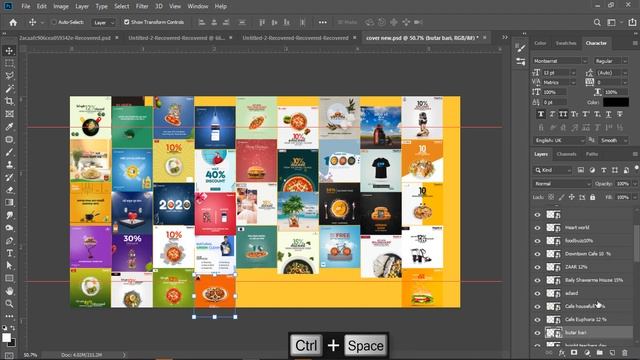Select the Zoom tool in the toolbox
Screen dimensions: 640x360
pos(9,304)
